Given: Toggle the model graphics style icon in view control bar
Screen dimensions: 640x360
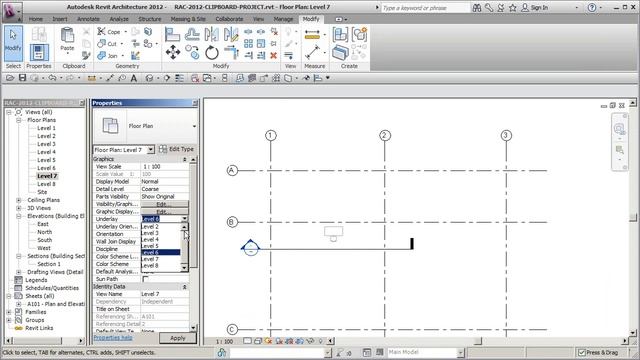Looking at the screenshot, I should click(258, 341).
